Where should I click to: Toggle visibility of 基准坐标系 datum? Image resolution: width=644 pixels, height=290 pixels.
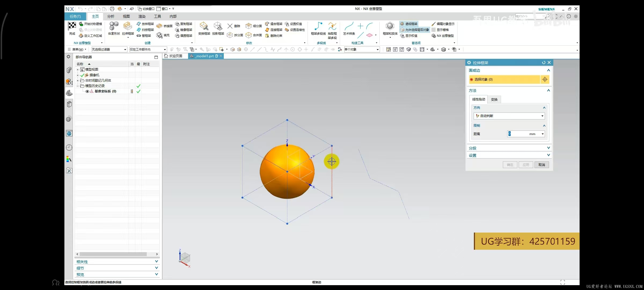(x=87, y=91)
